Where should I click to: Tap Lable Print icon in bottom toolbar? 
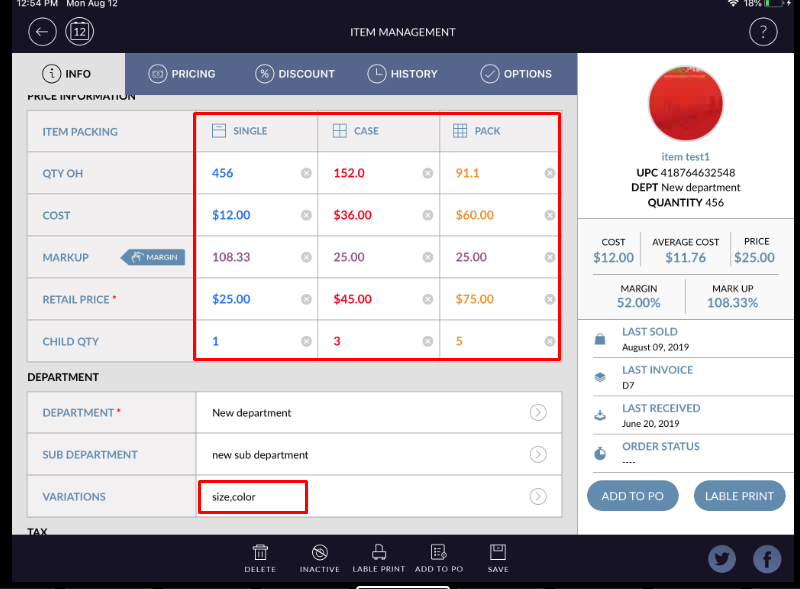[379, 558]
